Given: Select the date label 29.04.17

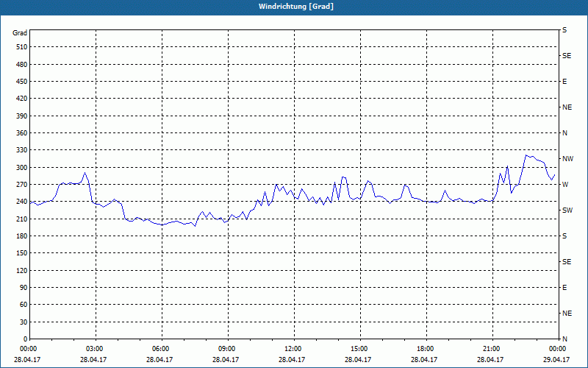Looking at the screenshot, I should 556,360.
